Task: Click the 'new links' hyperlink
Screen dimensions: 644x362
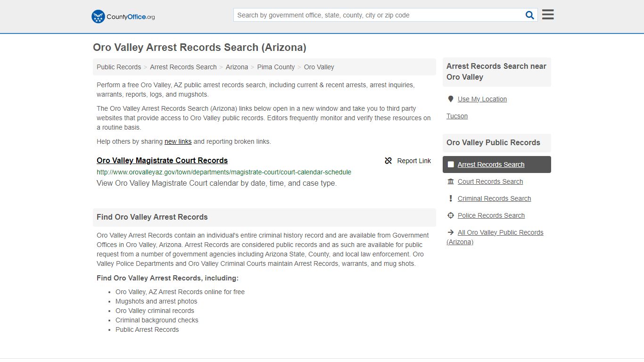Action: 178,141
